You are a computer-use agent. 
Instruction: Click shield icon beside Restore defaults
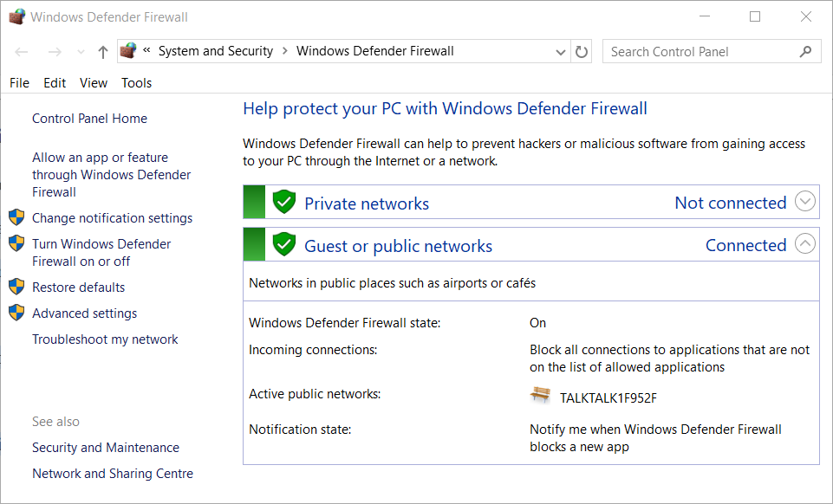pos(16,286)
